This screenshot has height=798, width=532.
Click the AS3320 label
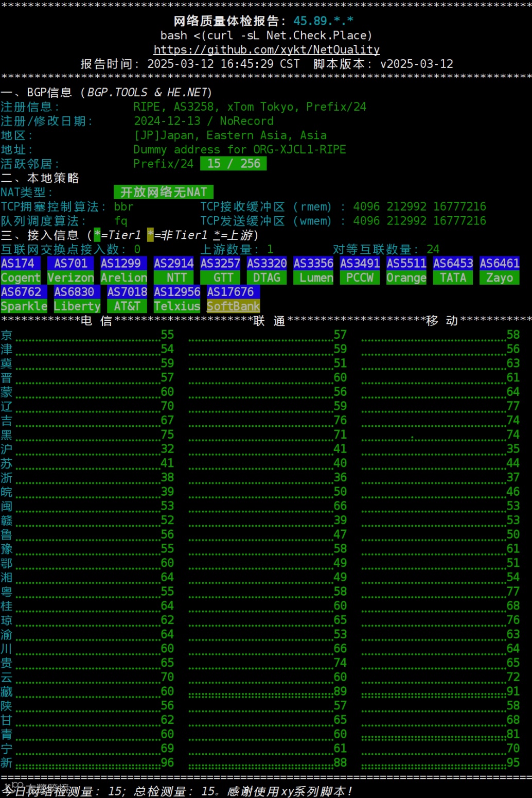click(x=267, y=264)
